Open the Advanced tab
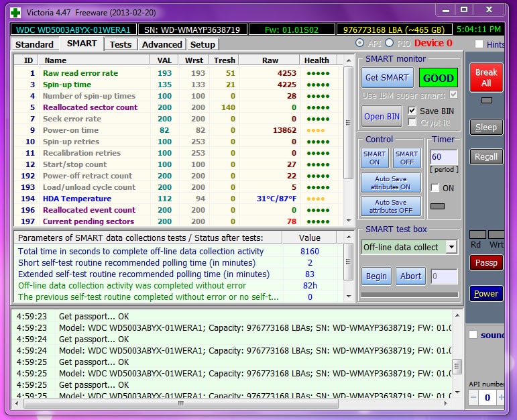This screenshot has width=517, height=420. [x=162, y=44]
